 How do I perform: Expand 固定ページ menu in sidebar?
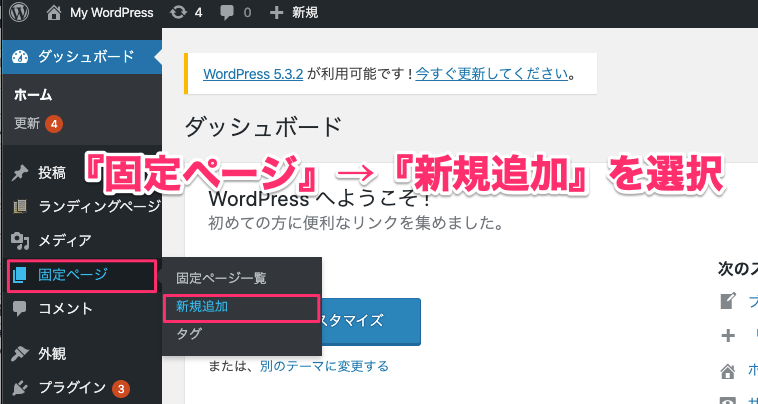(x=73, y=275)
